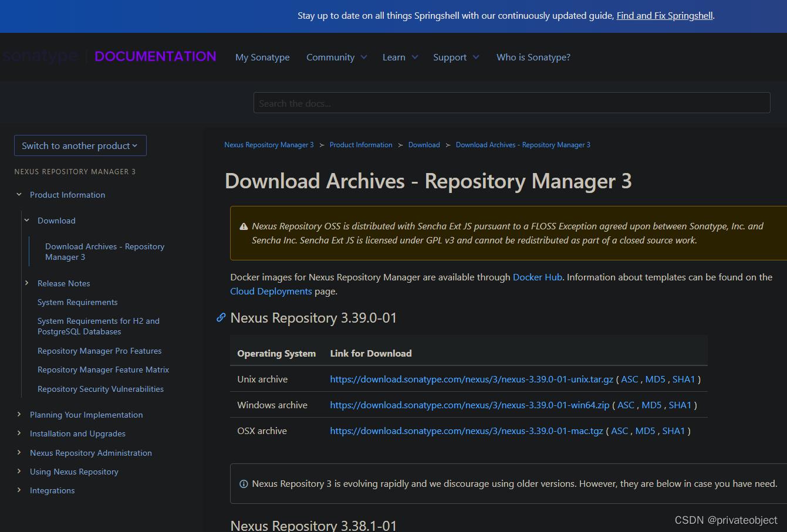Expand Nexus Repository Administration section
787x532 pixels.
click(19, 452)
